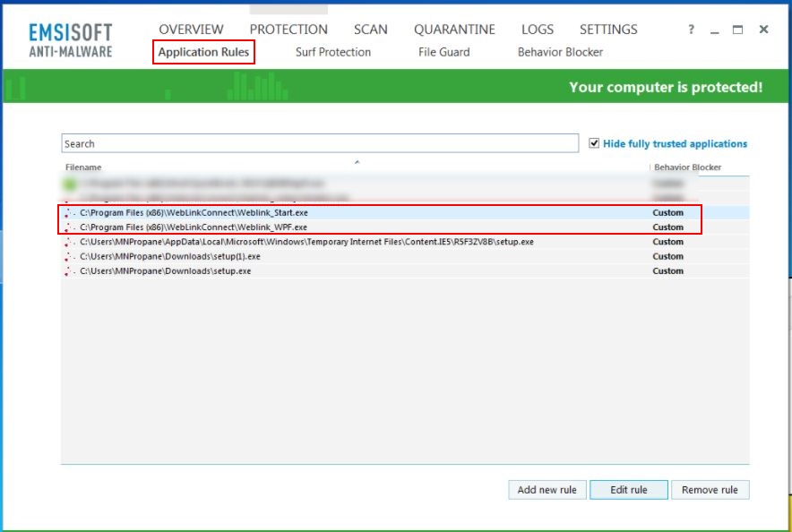The height and width of the screenshot is (532, 792).
Task: Switch to Application Rules tab
Action: point(203,52)
